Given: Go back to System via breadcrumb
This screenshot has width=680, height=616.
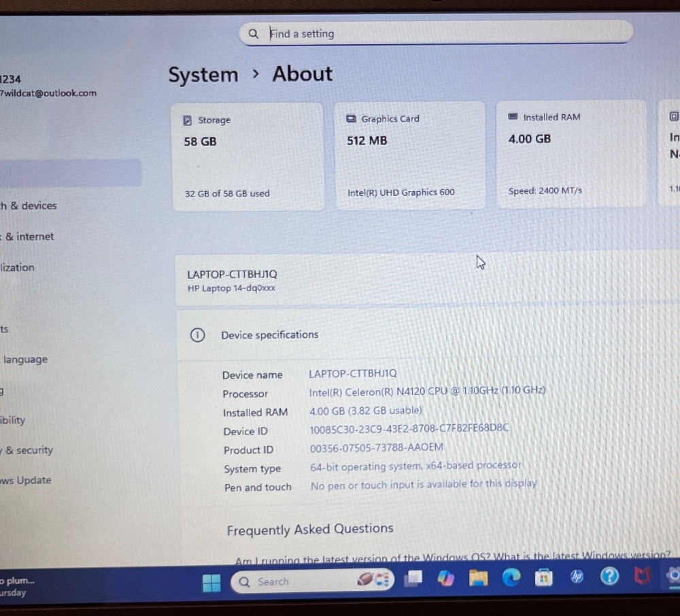Looking at the screenshot, I should coord(203,75).
